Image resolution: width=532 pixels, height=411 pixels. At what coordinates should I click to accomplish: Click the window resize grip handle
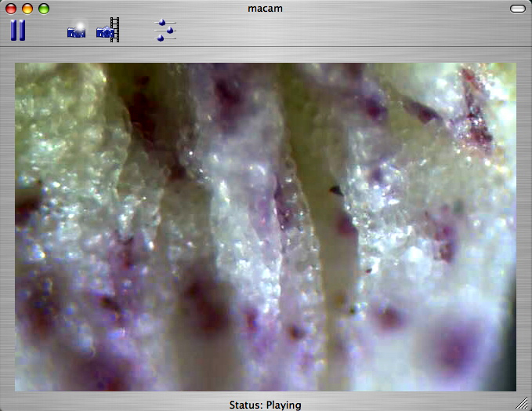point(522,403)
